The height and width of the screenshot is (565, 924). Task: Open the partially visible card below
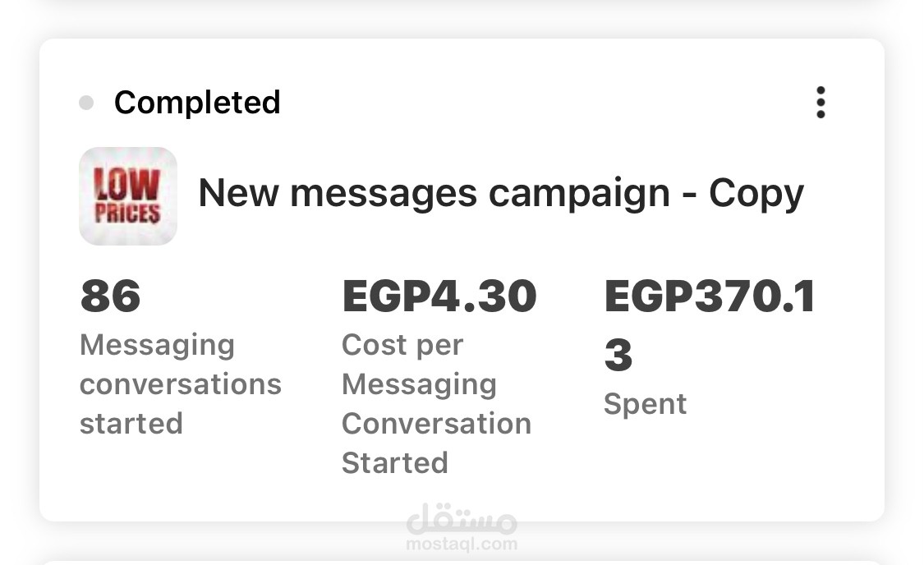point(462,562)
